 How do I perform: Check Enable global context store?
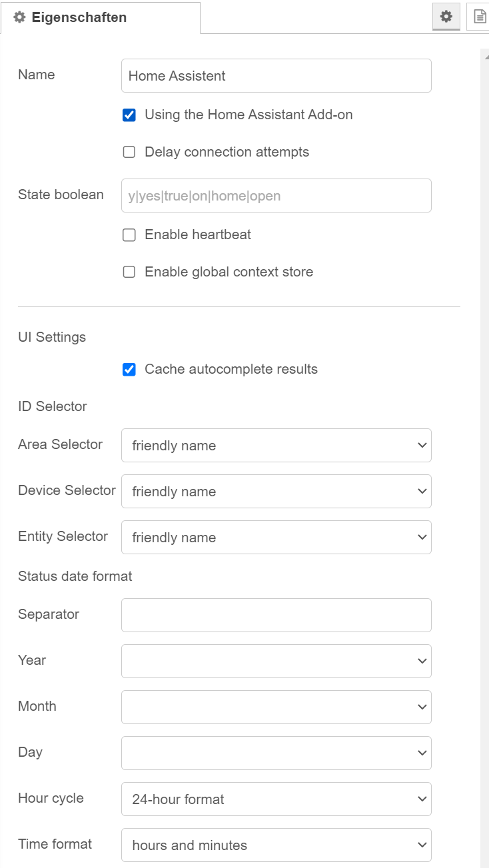click(129, 272)
